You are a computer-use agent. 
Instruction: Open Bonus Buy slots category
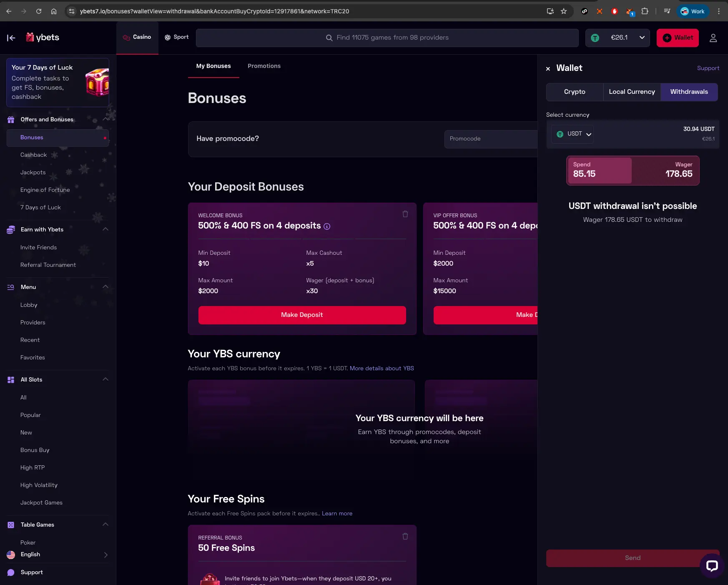(x=35, y=450)
